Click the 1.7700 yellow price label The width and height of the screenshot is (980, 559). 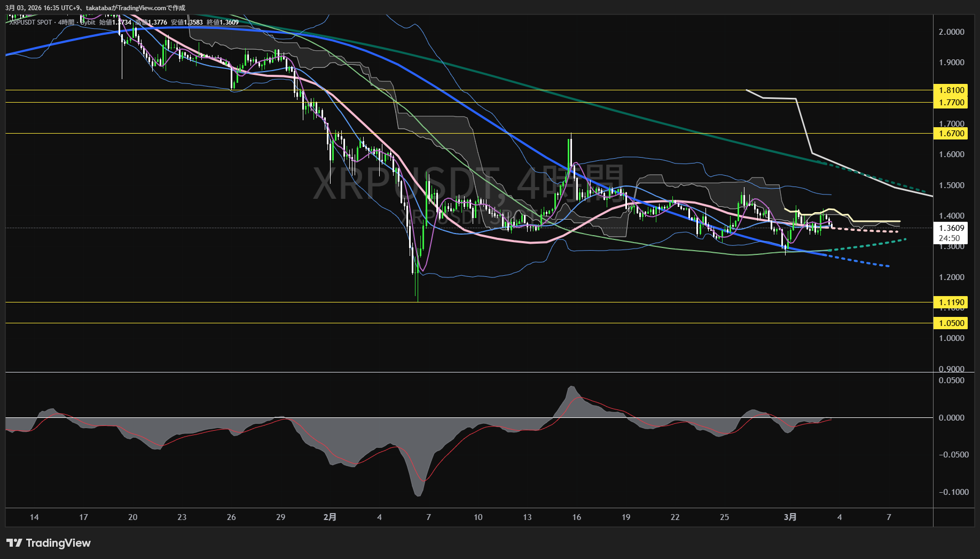[951, 103]
